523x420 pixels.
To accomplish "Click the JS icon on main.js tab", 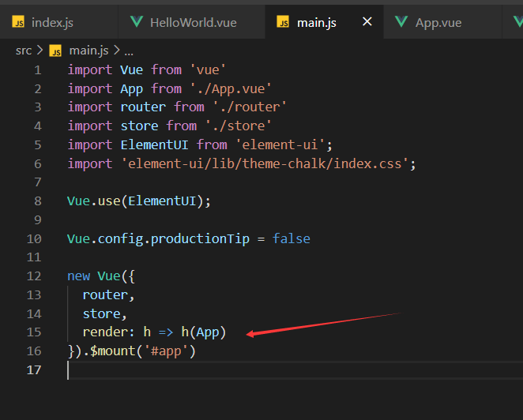I will point(283,22).
